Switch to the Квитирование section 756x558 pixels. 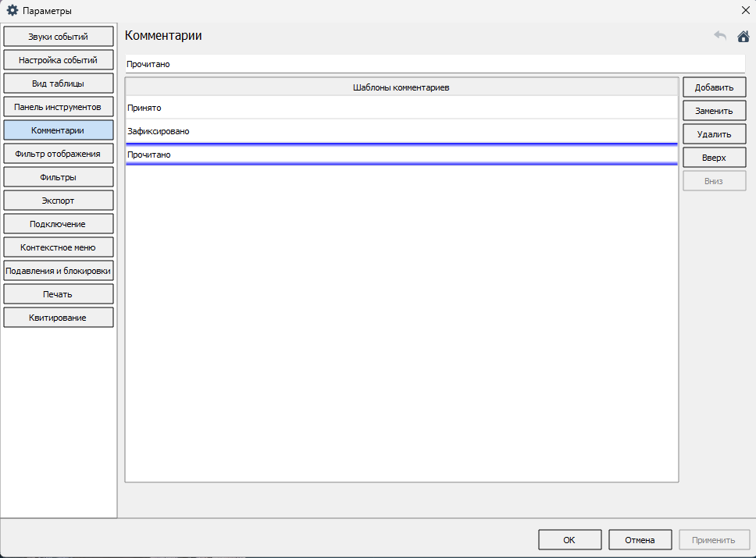(59, 318)
